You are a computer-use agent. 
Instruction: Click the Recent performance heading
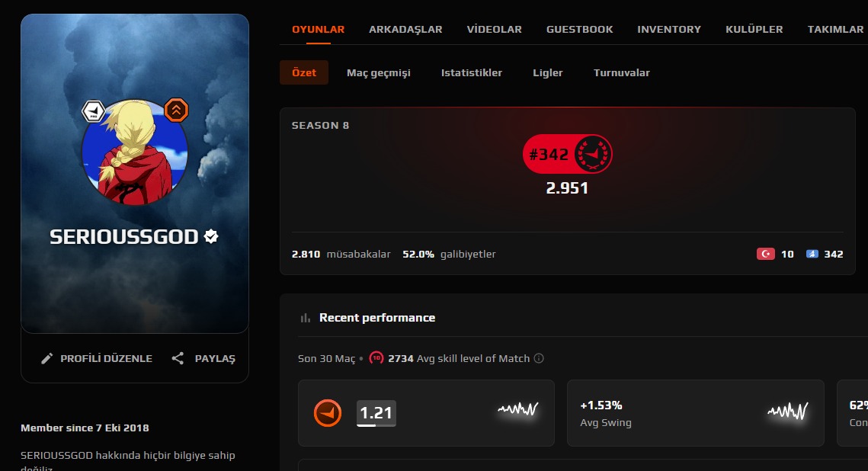pos(377,318)
